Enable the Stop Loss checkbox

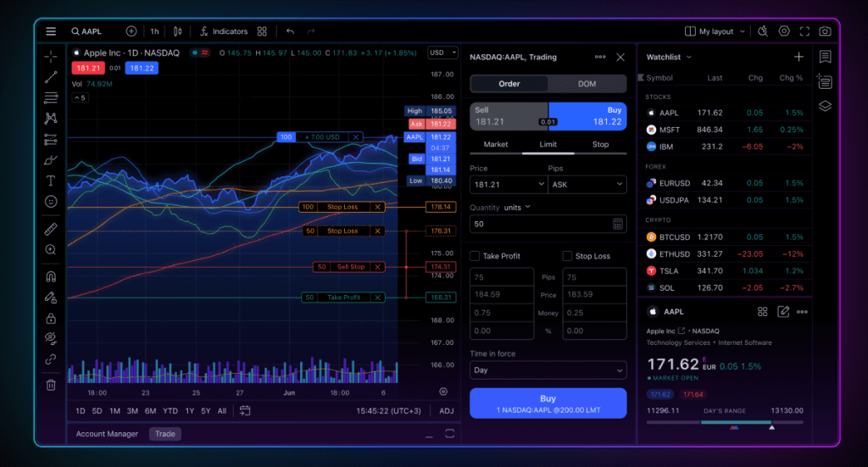pyautogui.click(x=567, y=256)
